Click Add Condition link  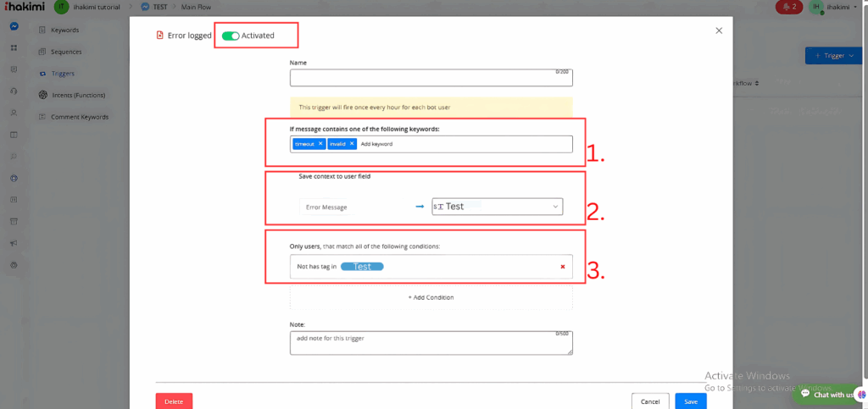tap(431, 297)
